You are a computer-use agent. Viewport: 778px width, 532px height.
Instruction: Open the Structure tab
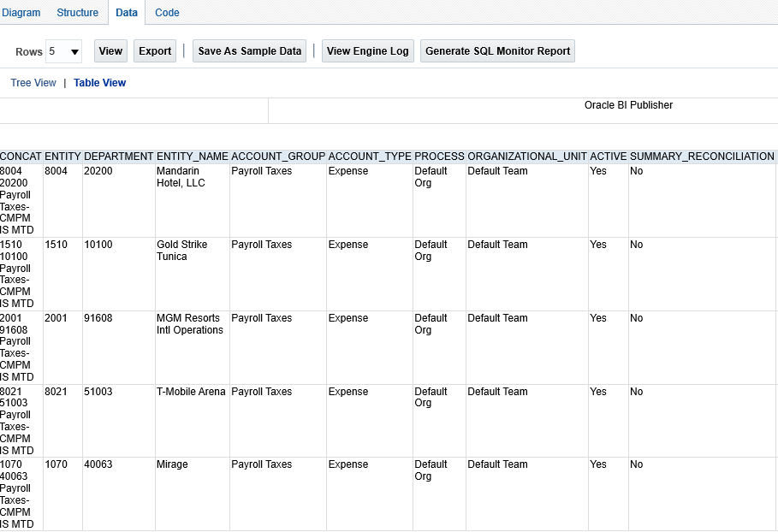click(77, 13)
